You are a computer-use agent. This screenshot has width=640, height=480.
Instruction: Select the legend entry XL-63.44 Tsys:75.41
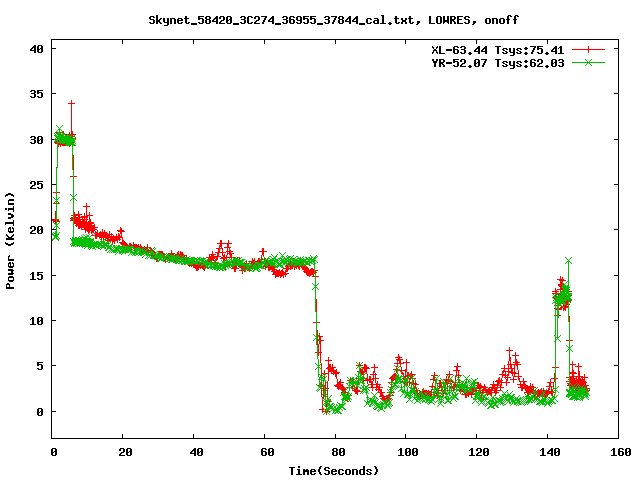(498, 50)
